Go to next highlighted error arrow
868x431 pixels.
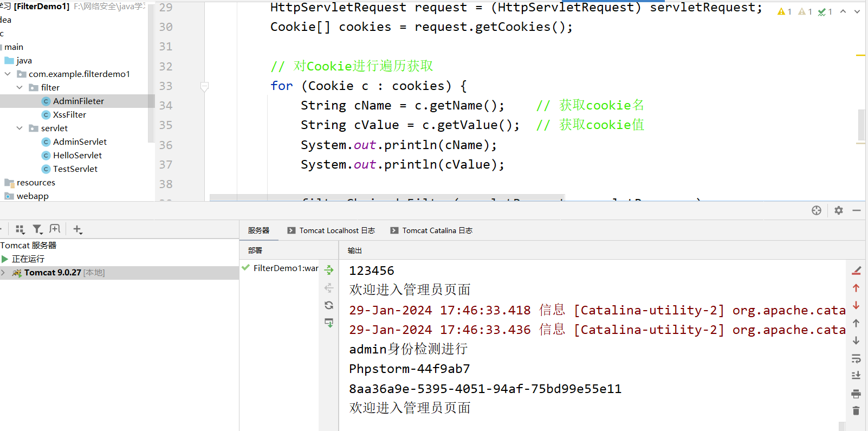click(x=857, y=11)
